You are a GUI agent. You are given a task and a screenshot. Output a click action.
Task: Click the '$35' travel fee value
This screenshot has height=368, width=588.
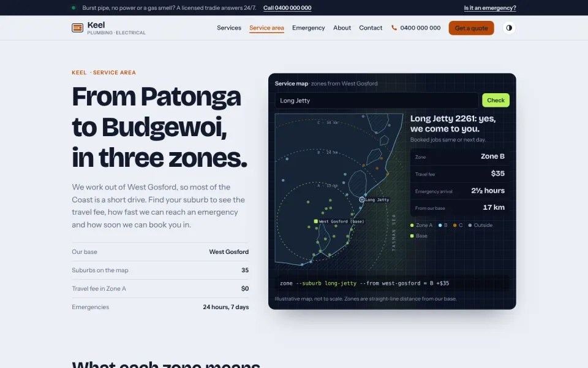497,174
